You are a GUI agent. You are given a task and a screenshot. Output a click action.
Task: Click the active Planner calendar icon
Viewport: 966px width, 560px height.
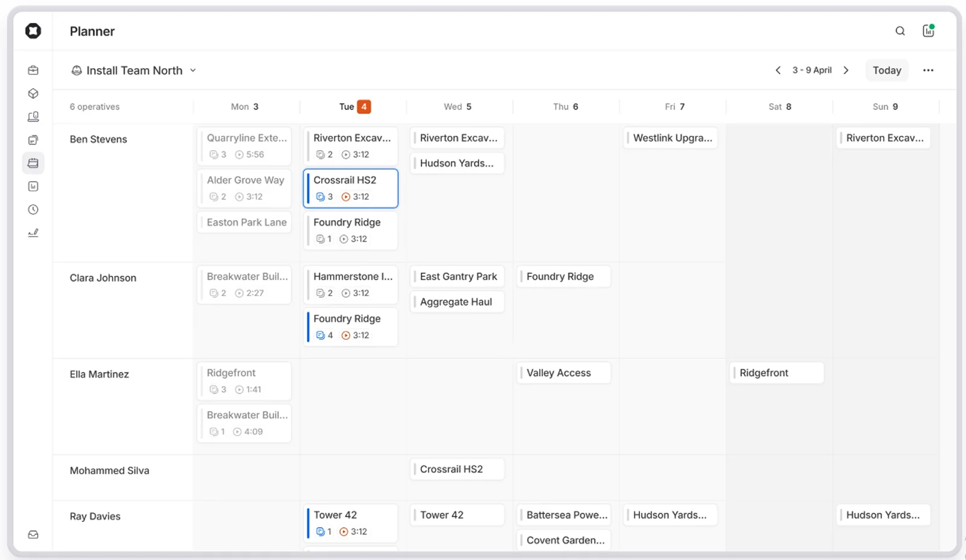click(33, 163)
